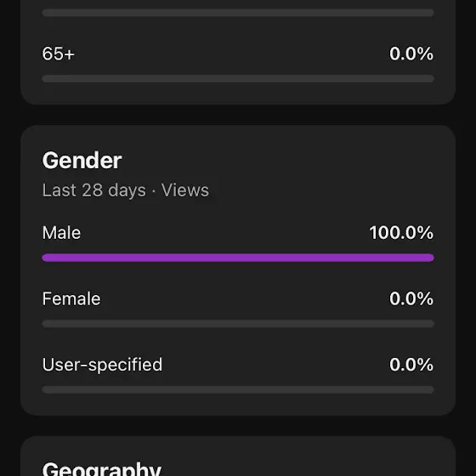Click the Male 100.0% value
Image resolution: width=476 pixels, height=476 pixels.
[401, 233]
